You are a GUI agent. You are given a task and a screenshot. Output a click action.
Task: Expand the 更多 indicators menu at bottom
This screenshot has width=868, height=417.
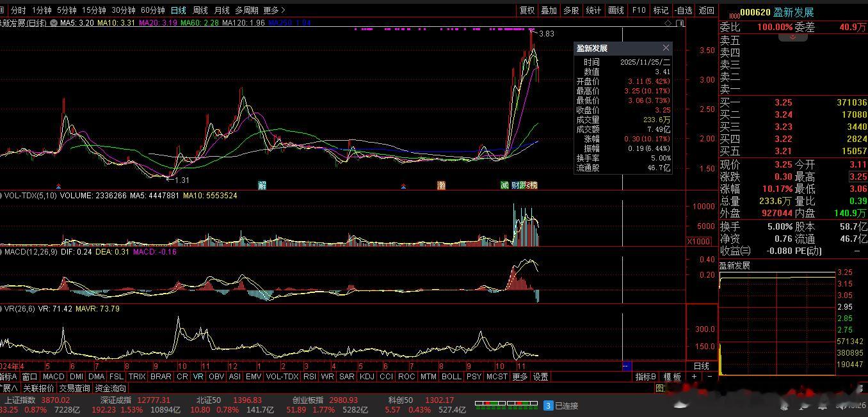point(520,377)
